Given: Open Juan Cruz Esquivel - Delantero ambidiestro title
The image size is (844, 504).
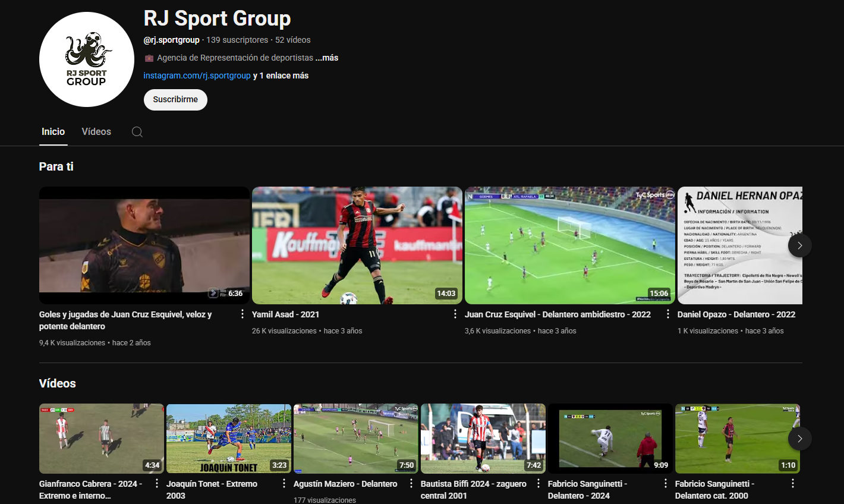Looking at the screenshot, I should tap(558, 314).
